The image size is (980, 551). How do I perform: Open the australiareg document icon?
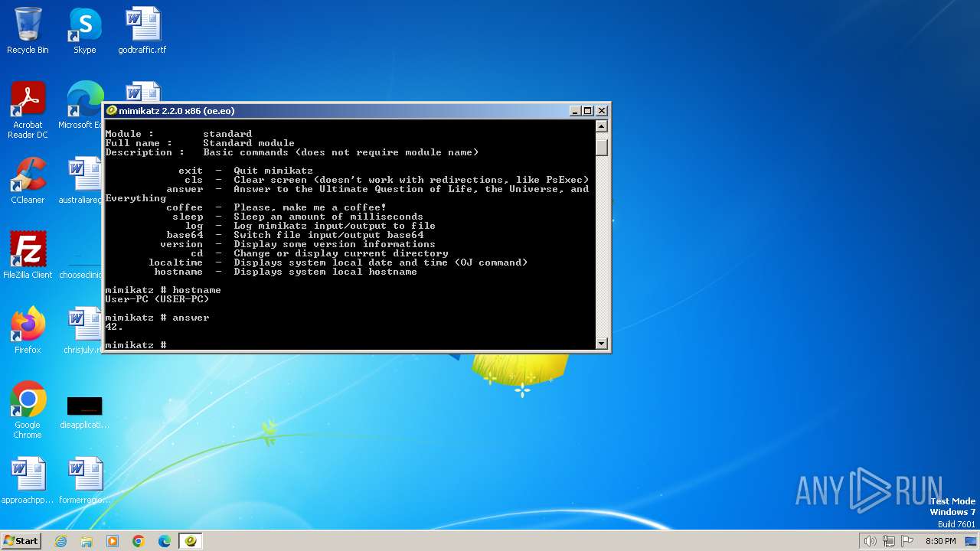coord(83,181)
